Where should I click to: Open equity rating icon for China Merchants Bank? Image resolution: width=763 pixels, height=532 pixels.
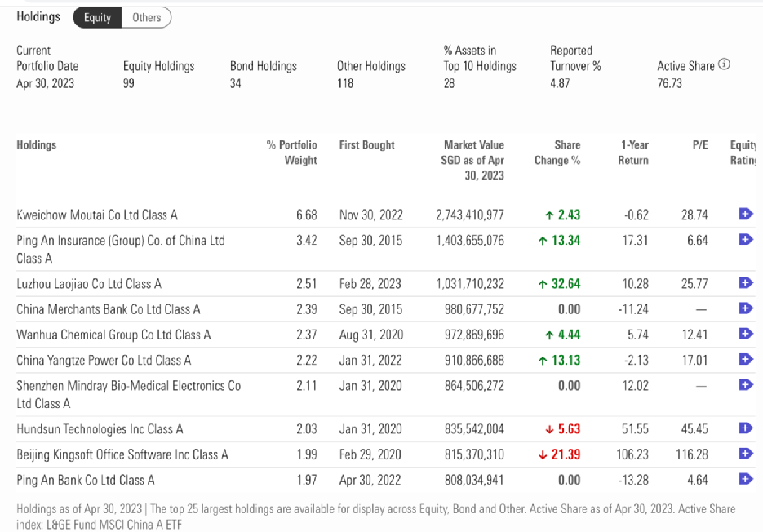click(745, 308)
